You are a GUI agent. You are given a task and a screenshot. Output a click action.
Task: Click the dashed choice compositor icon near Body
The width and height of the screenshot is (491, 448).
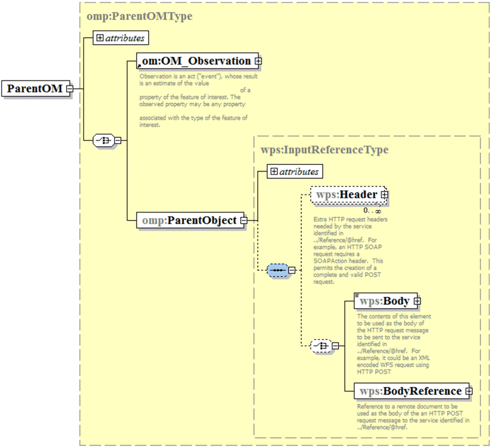[x=321, y=345]
